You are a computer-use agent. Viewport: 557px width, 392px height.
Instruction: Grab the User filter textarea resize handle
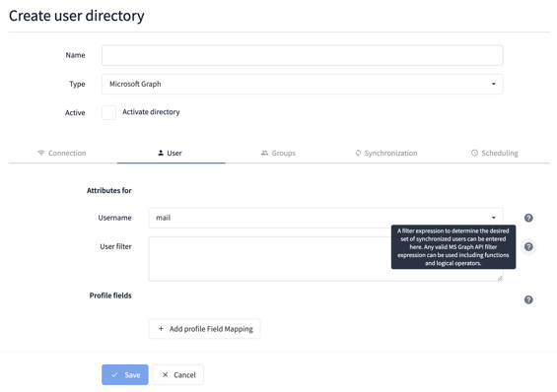click(500, 279)
